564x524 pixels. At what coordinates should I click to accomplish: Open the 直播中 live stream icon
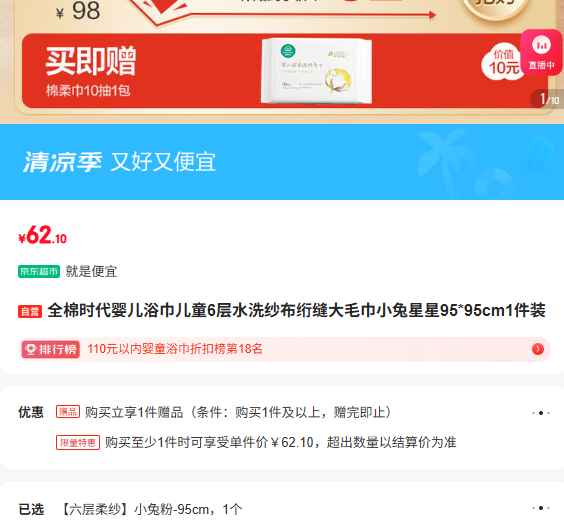coord(541,53)
